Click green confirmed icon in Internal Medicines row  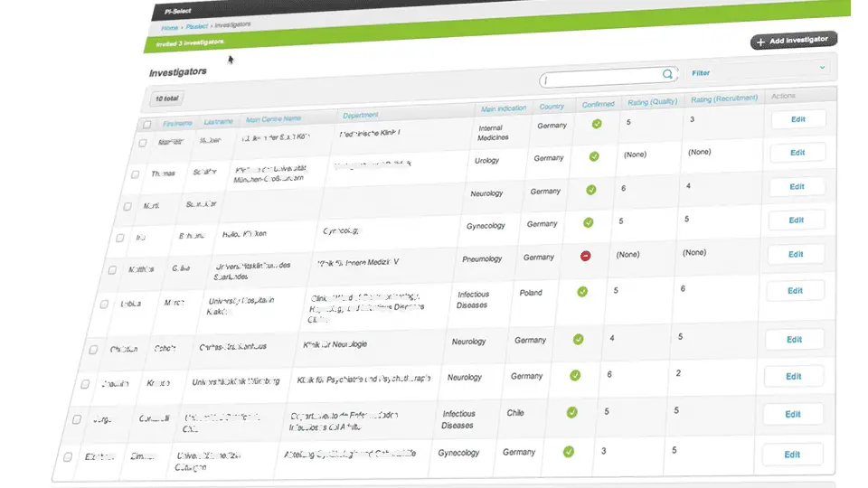point(597,124)
